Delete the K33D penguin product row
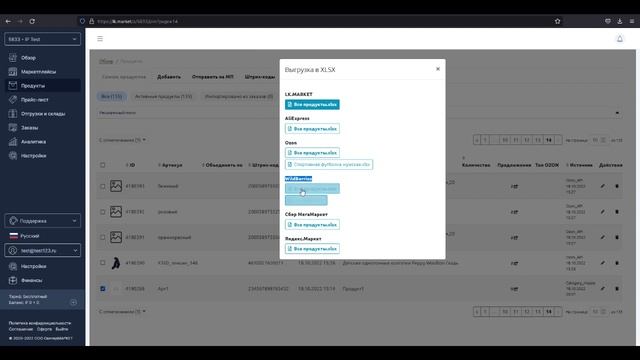The width and height of the screenshot is (640, 360). [617, 263]
